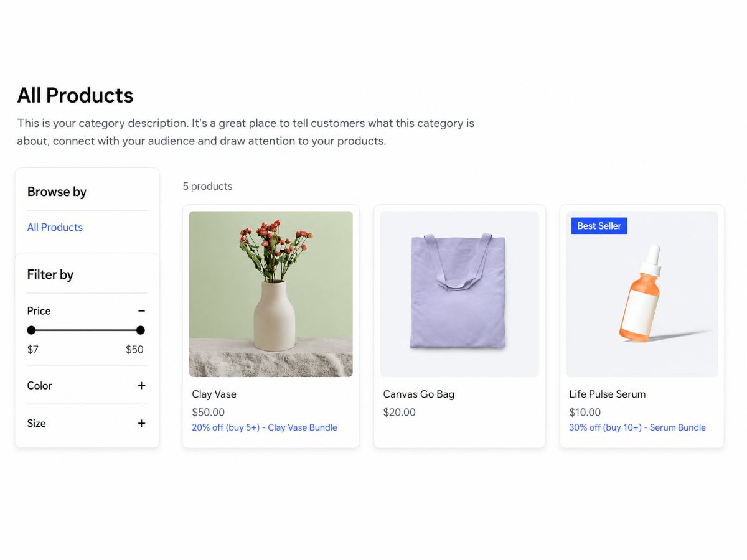Screen dimensions: 747x560
Task: Open the Canvas Go Bag product image
Action: (459, 294)
